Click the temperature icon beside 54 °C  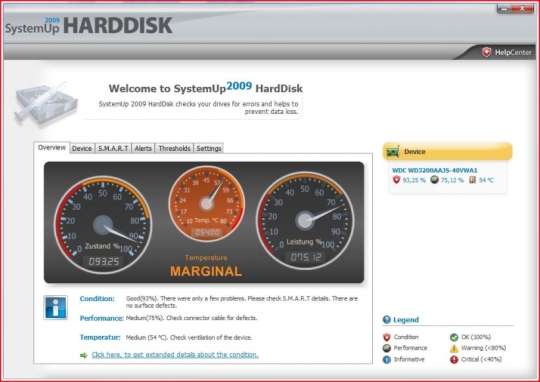coord(472,180)
